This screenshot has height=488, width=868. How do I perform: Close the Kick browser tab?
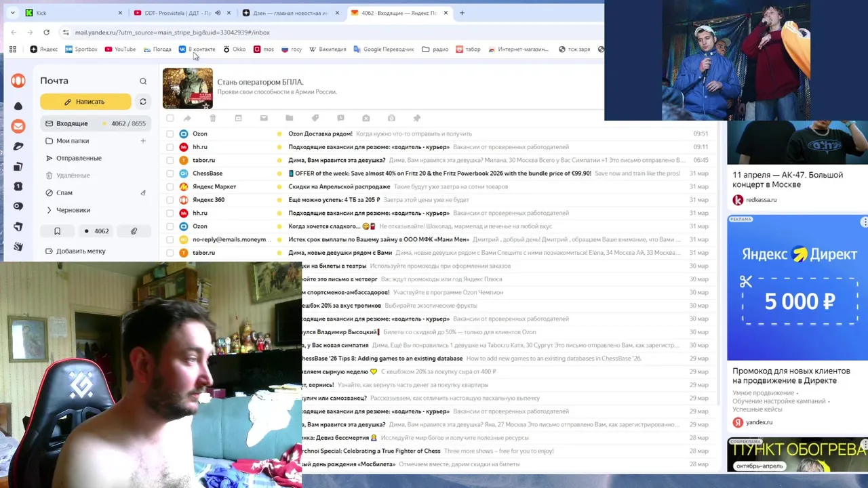click(120, 13)
